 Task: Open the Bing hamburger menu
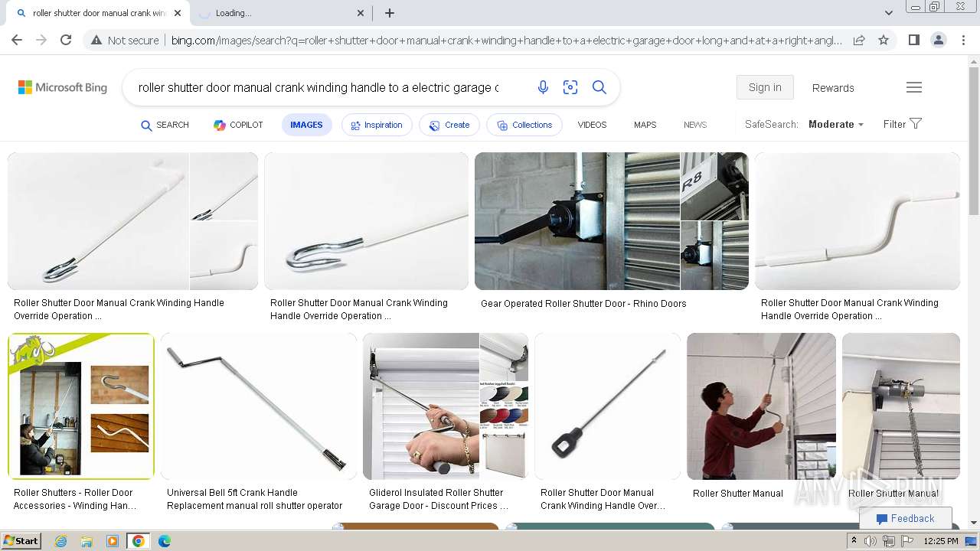[914, 87]
